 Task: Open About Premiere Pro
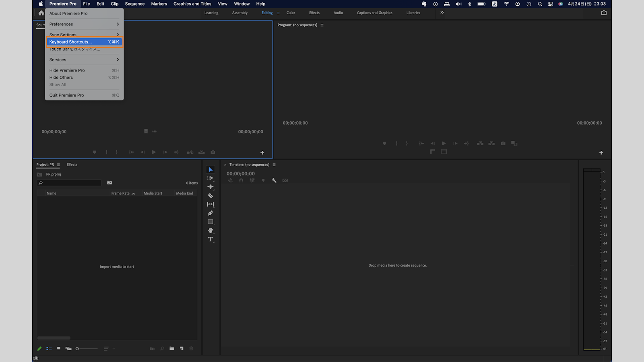[84, 13]
